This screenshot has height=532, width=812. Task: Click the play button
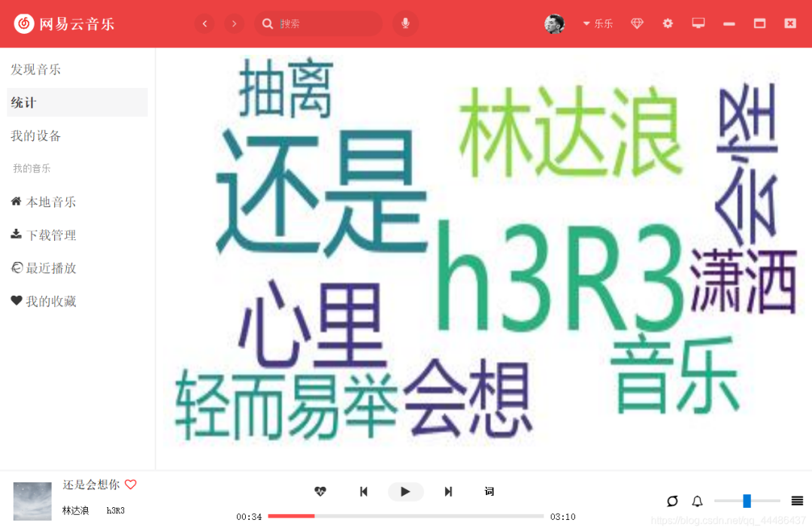[x=405, y=491]
